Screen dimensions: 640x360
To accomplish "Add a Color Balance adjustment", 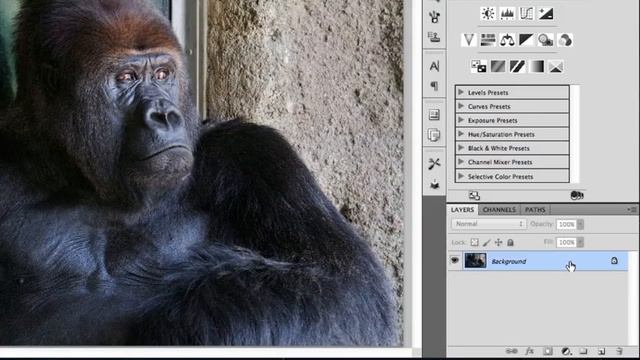I will pos(507,40).
